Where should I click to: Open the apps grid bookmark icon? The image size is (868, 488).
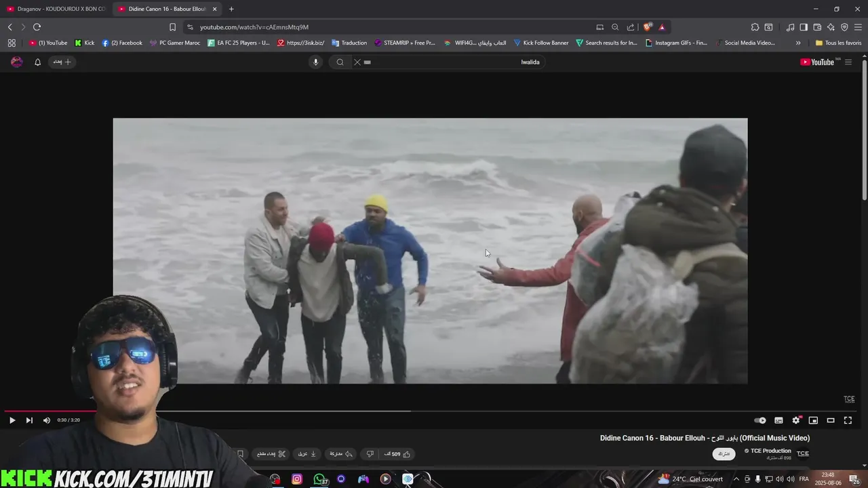12,43
